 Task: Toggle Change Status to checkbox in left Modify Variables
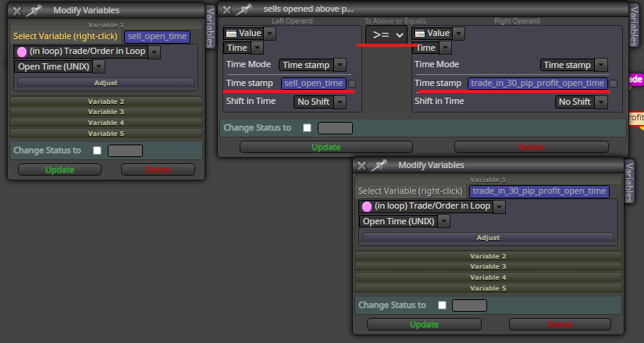[x=97, y=151]
